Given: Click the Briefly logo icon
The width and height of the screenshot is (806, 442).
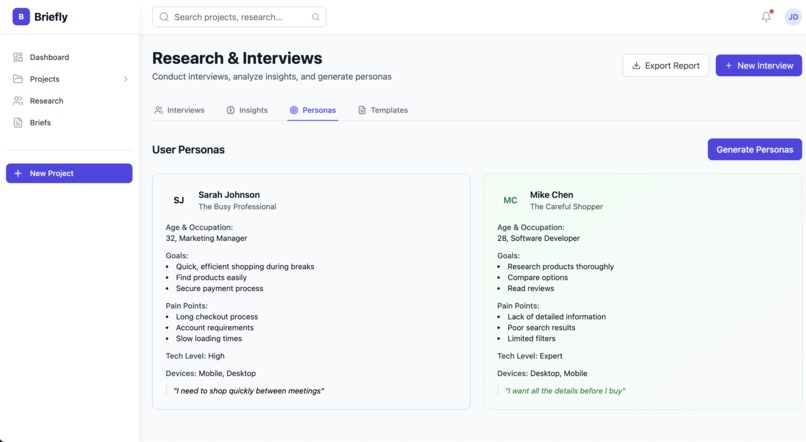Looking at the screenshot, I should tap(21, 16).
